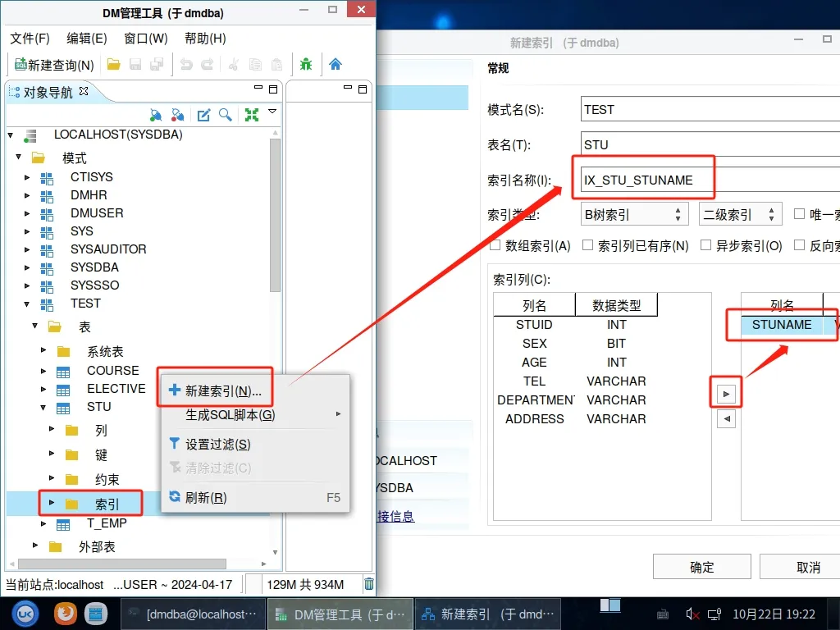This screenshot has width=840, height=630.
Task: Click the 确定 button
Action: click(701, 567)
